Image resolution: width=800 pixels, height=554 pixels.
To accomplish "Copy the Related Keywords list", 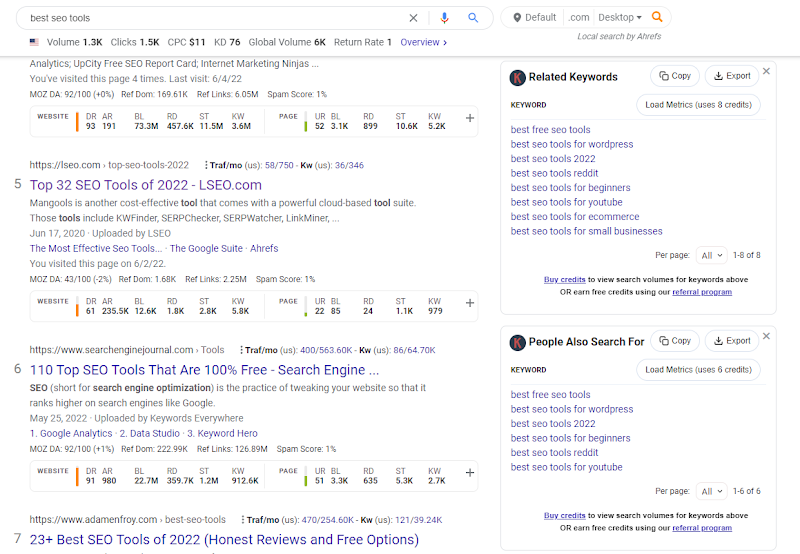I will (x=675, y=76).
